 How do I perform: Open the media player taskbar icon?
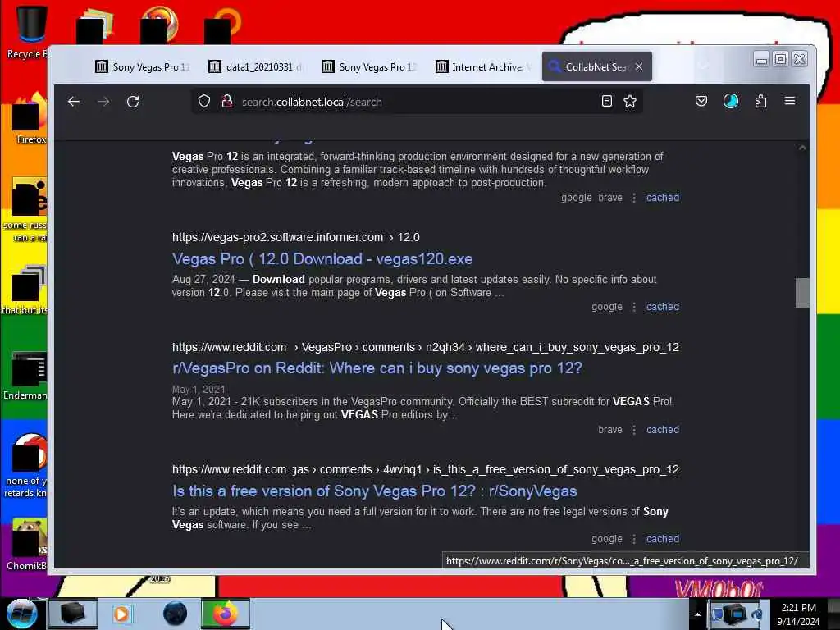coord(121,614)
